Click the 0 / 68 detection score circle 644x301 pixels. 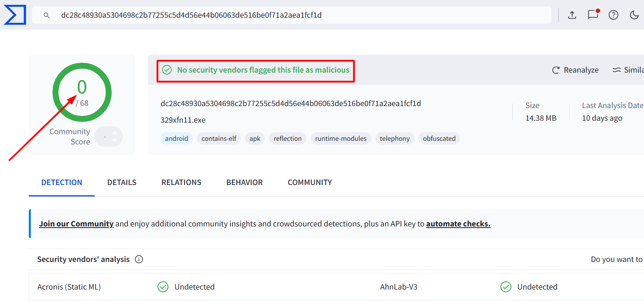(82, 92)
